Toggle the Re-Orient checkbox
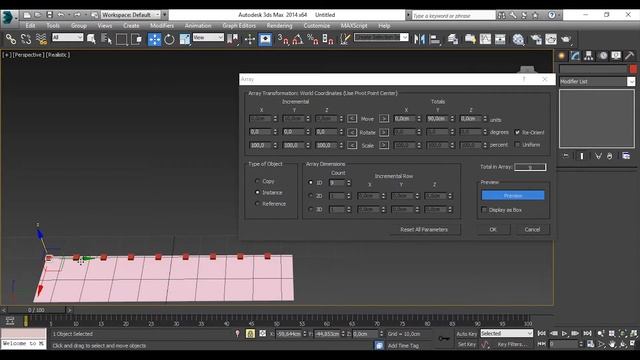The height and width of the screenshot is (360, 640). point(517,132)
